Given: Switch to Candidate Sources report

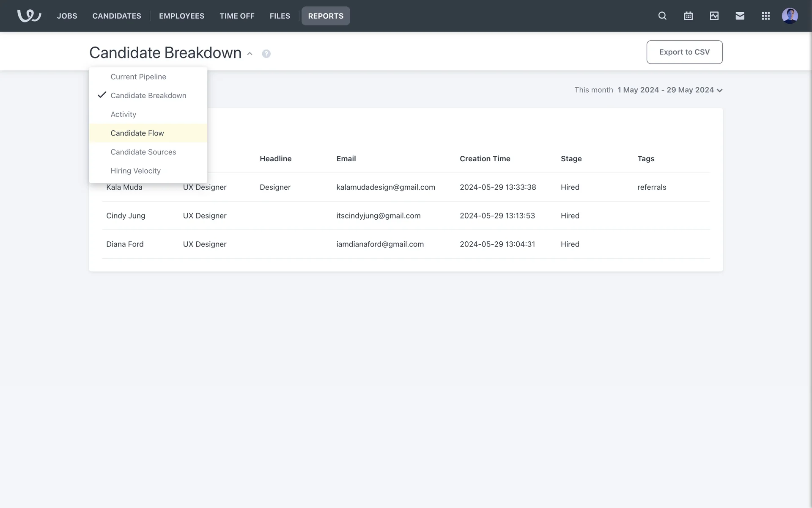Looking at the screenshot, I should [x=143, y=152].
